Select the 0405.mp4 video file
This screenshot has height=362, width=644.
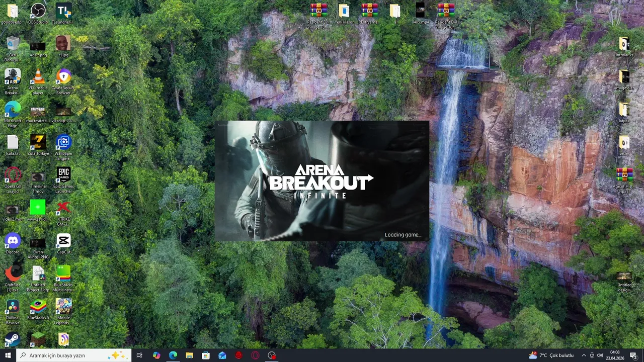coord(420,14)
